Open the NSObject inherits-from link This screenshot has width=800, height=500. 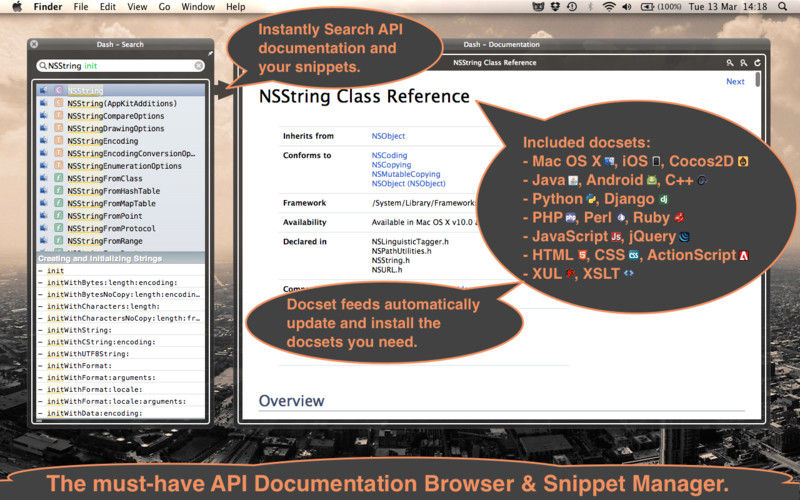click(x=388, y=136)
